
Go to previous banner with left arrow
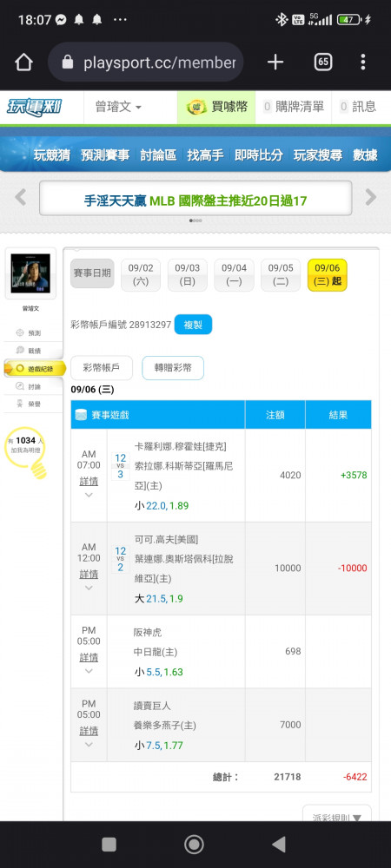[x=21, y=197]
